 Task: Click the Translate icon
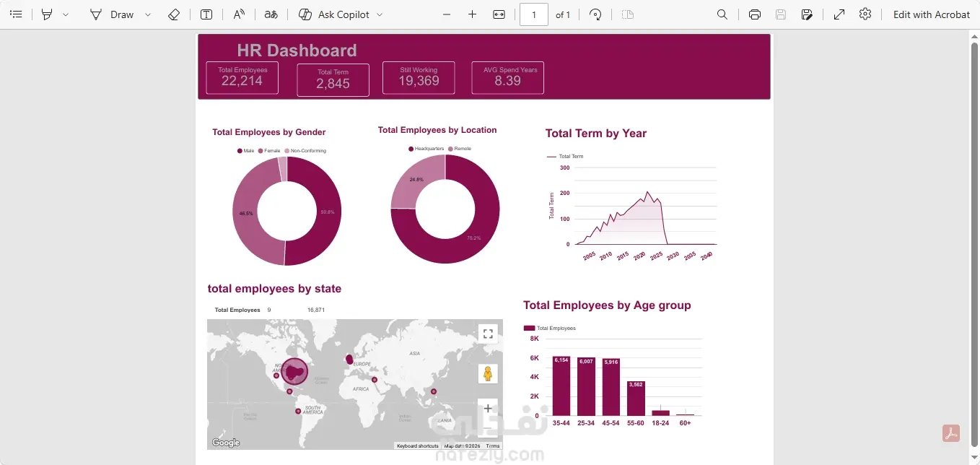(271, 14)
